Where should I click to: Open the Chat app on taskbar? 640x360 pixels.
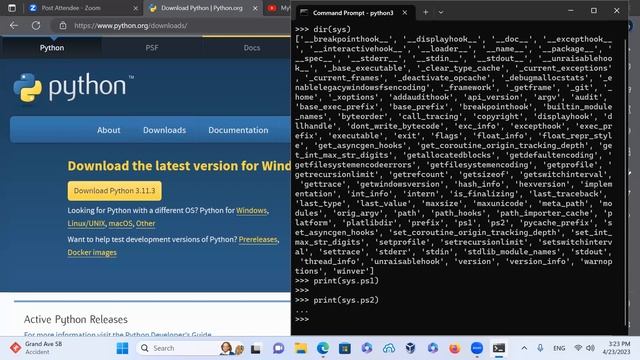click(279, 348)
